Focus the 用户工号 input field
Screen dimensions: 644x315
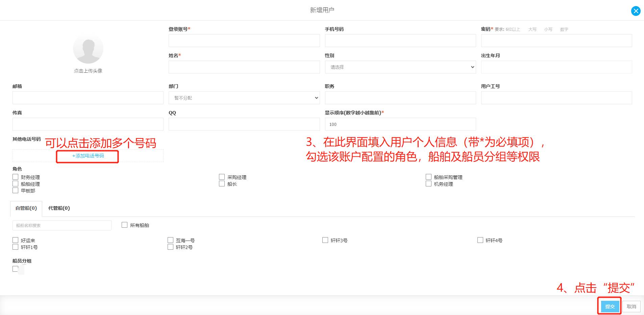[x=556, y=98]
